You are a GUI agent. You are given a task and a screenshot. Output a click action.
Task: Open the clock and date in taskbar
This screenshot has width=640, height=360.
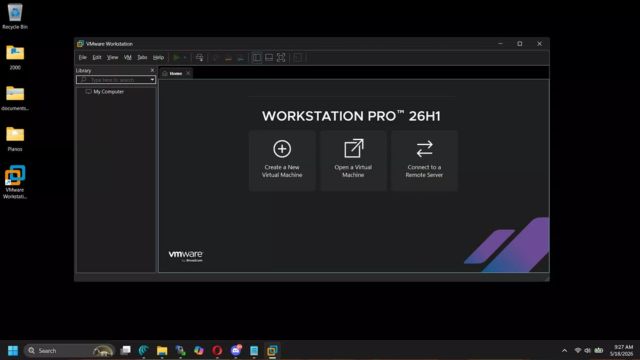622,351
